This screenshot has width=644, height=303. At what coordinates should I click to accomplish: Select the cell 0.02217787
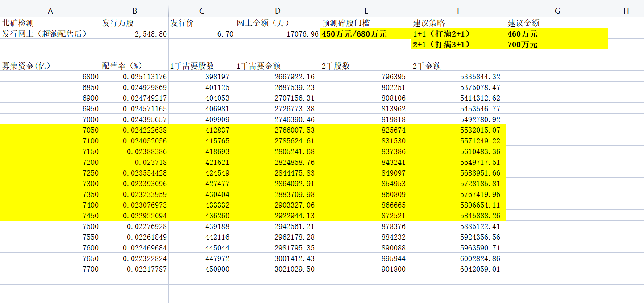[x=134, y=269]
